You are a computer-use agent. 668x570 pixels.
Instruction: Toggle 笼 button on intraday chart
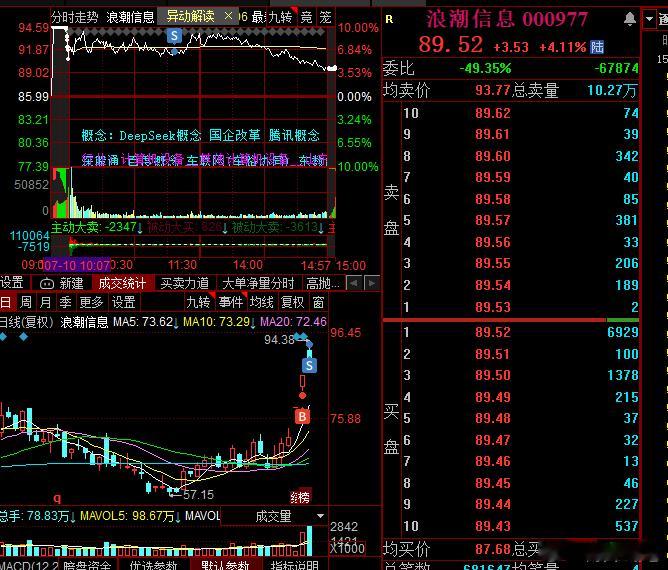pyautogui.click(x=325, y=17)
